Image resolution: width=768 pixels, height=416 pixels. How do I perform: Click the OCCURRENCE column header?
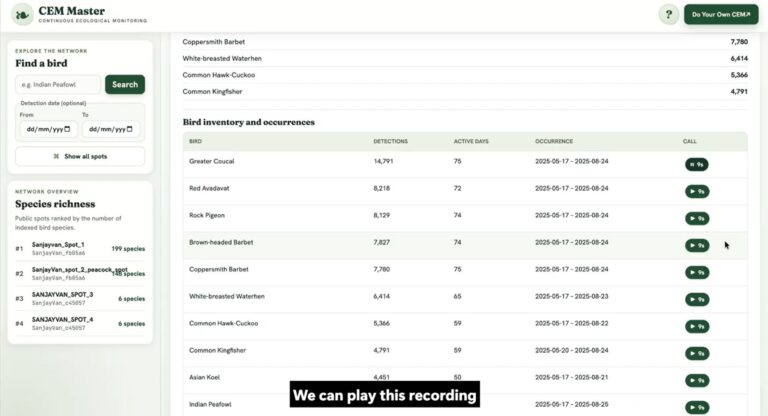click(553, 141)
